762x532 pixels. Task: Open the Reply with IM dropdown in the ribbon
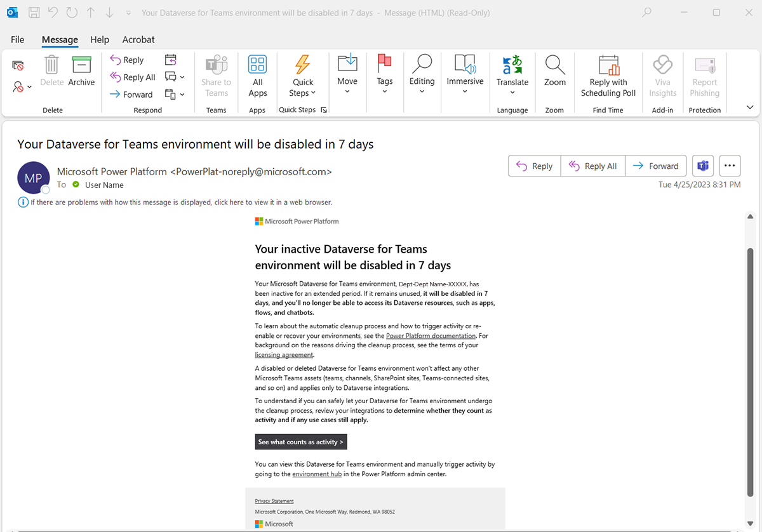[175, 77]
